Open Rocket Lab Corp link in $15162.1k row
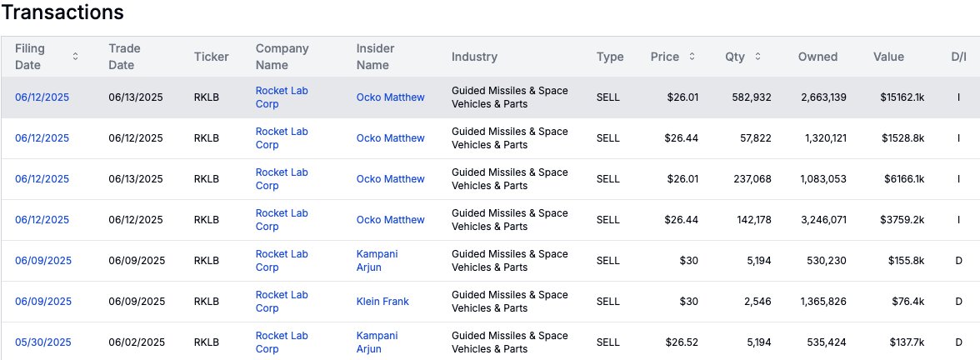980x360 pixels. point(282,97)
